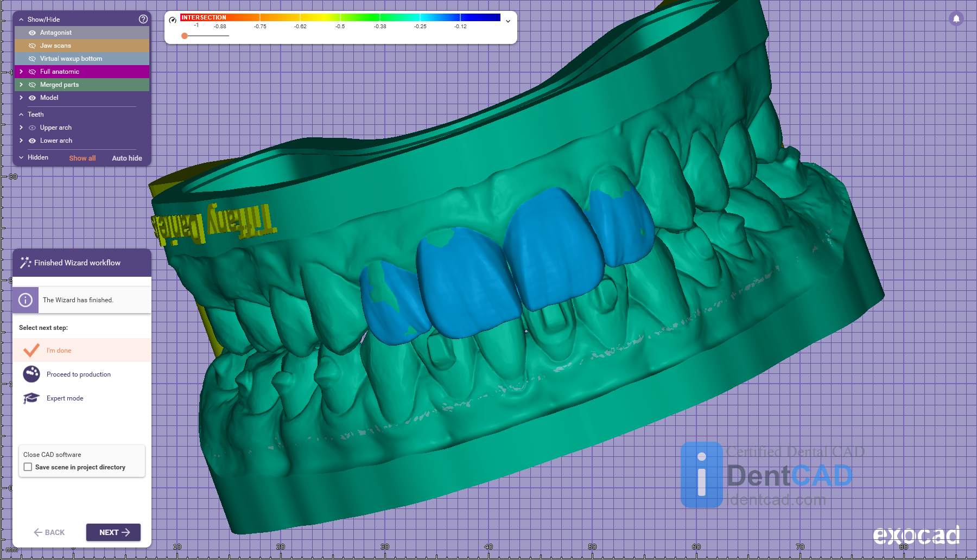The width and height of the screenshot is (977, 560).
Task: Click the I'm done checkmark icon
Action: [31, 351]
